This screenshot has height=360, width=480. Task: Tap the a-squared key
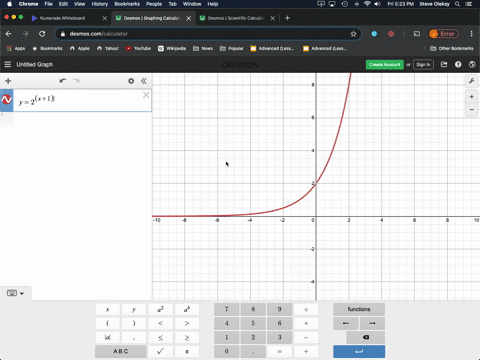click(x=160, y=309)
